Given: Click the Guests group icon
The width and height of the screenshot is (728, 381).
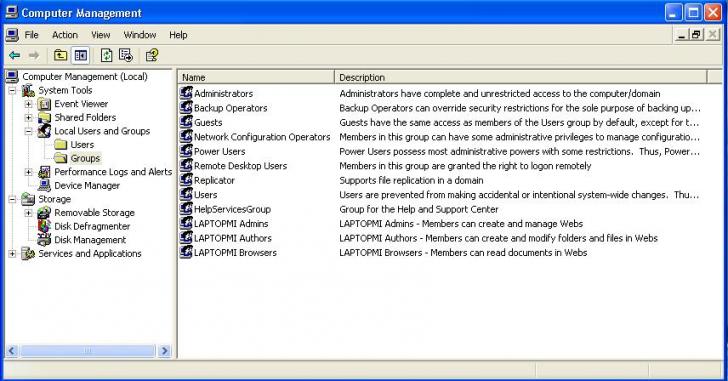Looking at the screenshot, I should (x=187, y=122).
